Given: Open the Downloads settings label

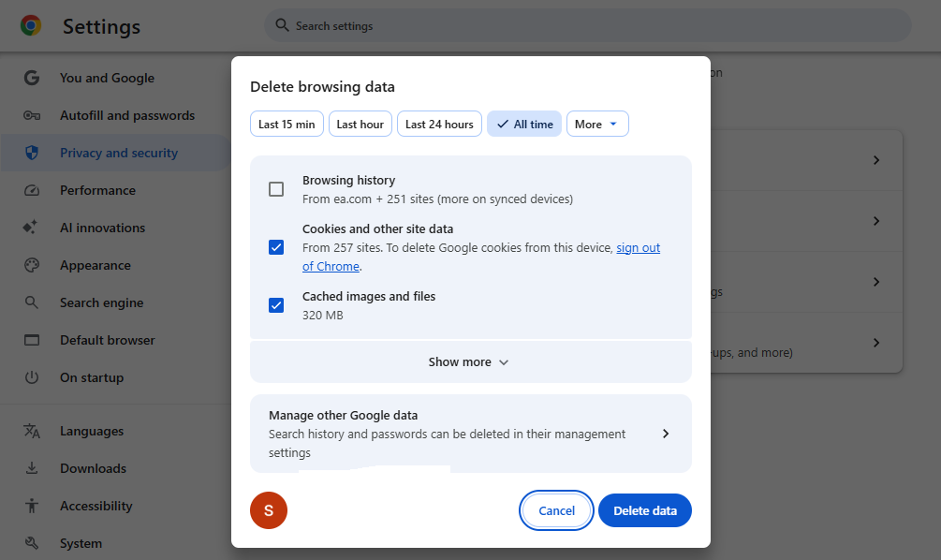Looking at the screenshot, I should point(93,468).
